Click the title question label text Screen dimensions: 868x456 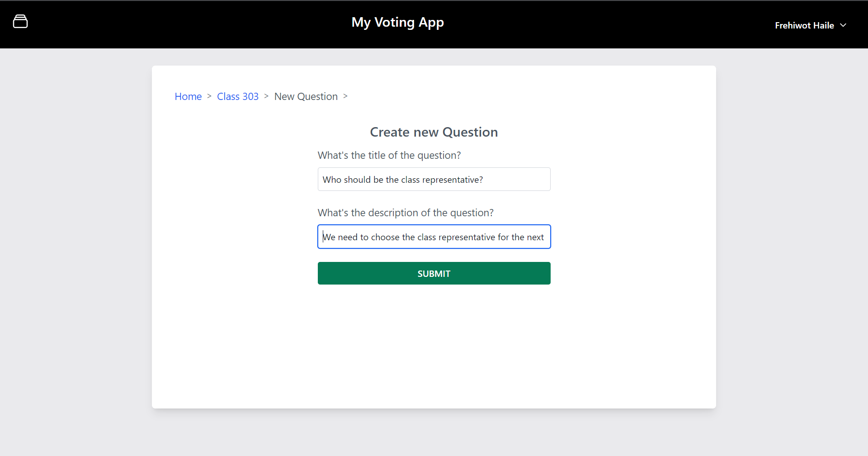coord(389,155)
